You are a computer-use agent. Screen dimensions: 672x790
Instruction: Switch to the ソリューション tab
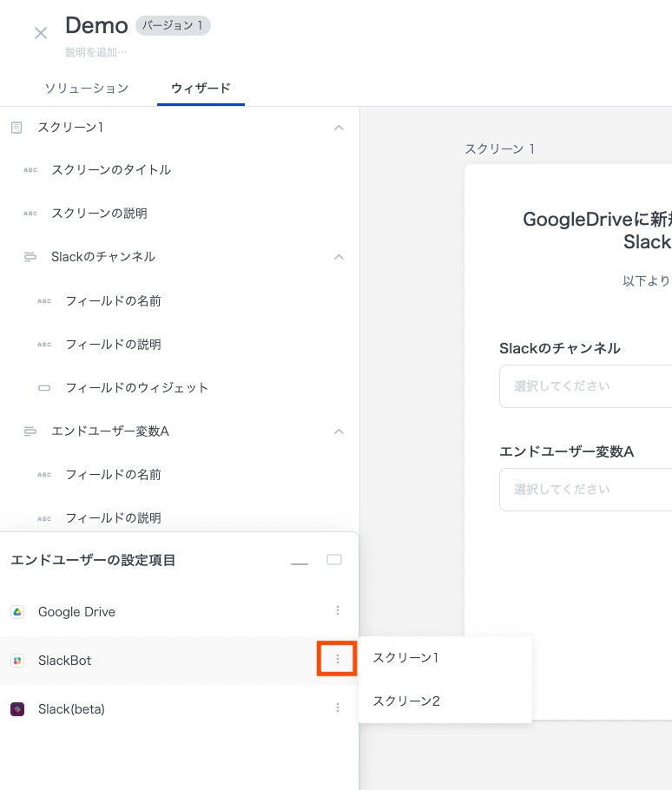[x=86, y=88]
